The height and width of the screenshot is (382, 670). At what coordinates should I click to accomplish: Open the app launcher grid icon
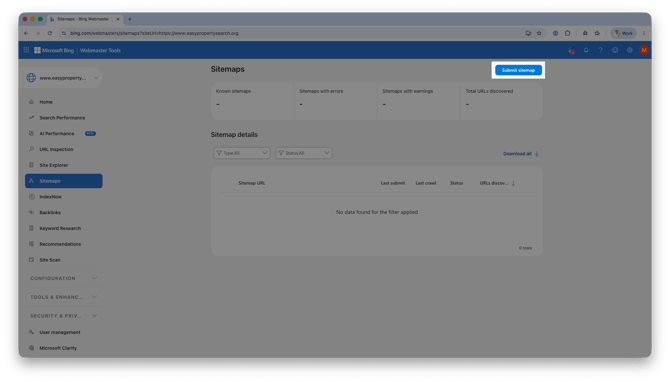26,50
